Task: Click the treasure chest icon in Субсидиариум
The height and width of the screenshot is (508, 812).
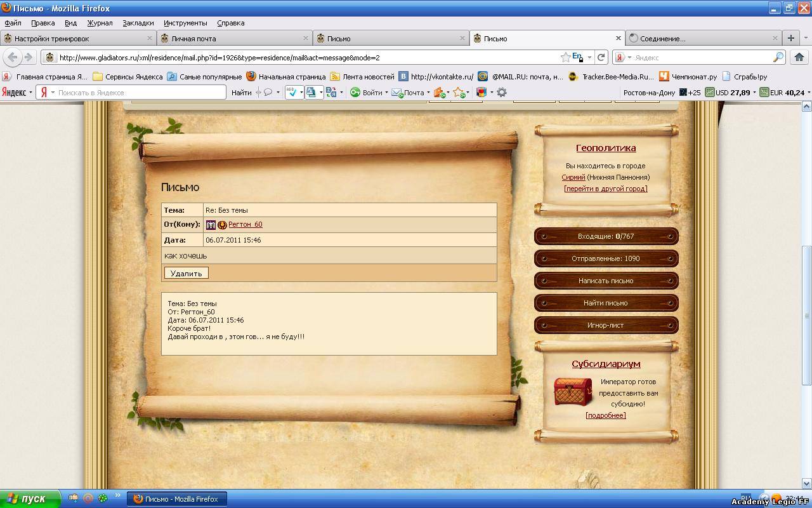Action: click(573, 391)
